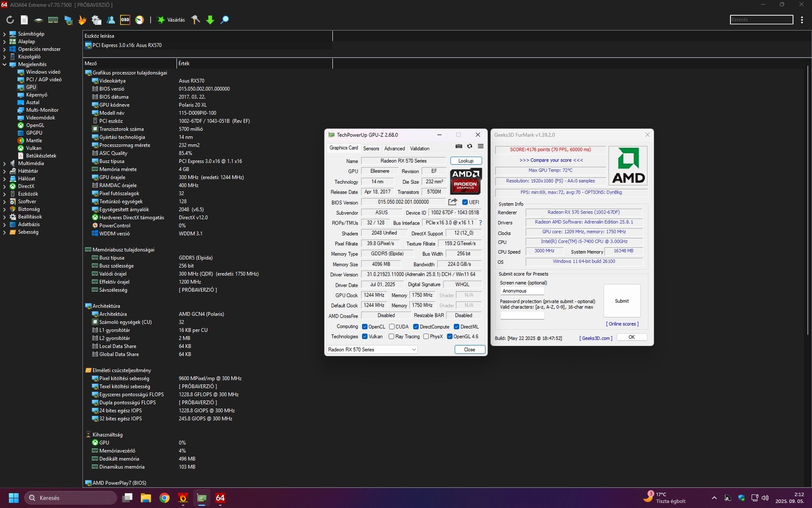Toggle the DirectML checkbox in GPU-Z
This screenshot has height=508, width=812.
[x=457, y=327]
